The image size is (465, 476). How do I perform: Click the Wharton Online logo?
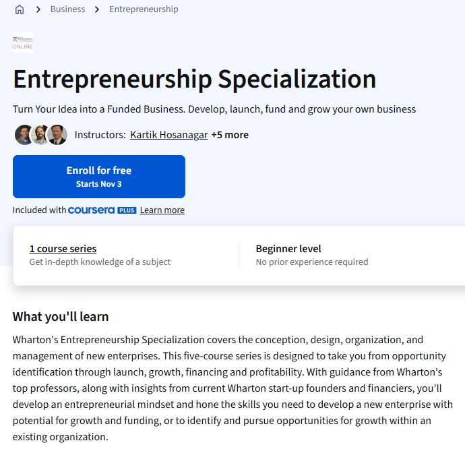pos(23,42)
